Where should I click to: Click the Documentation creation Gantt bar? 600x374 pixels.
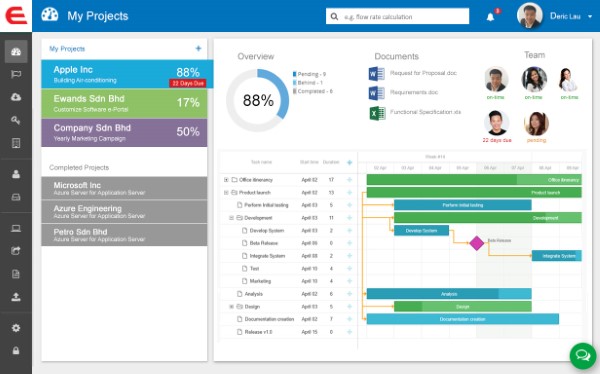coord(463,319)
